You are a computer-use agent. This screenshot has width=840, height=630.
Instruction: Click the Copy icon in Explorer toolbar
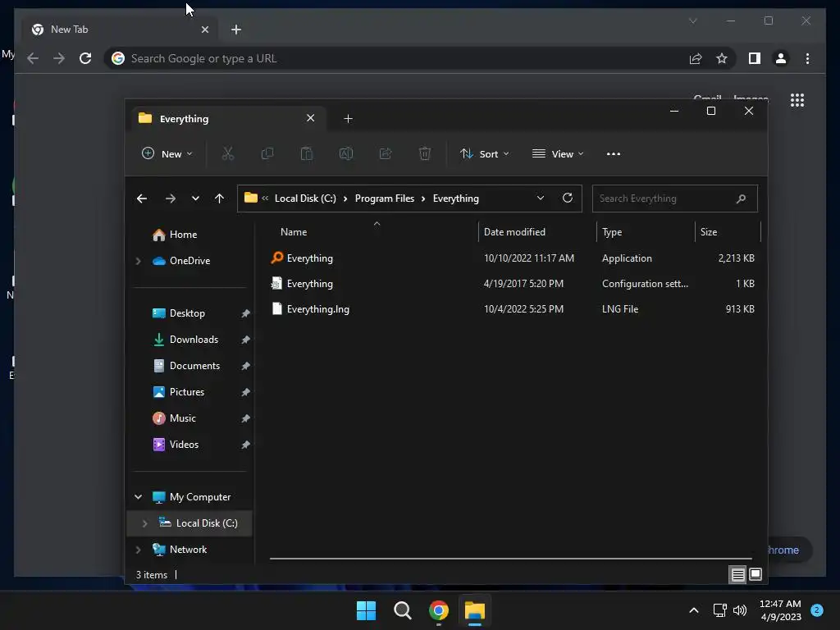[x=267, y=153]
